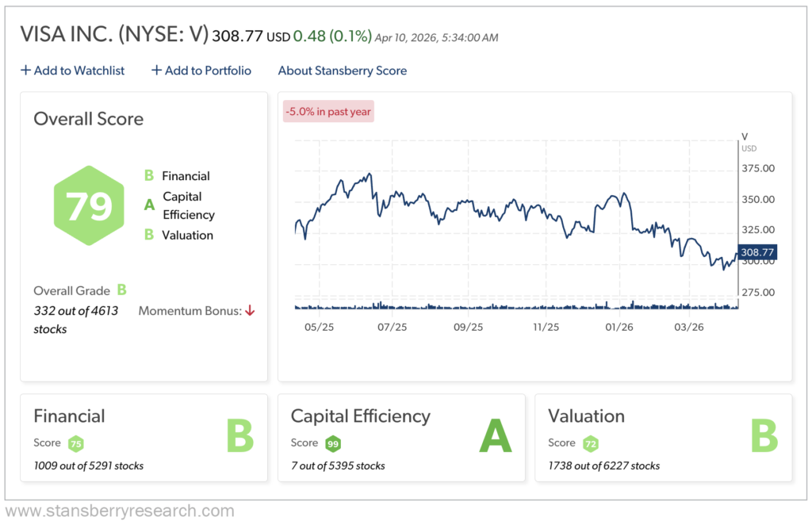Image resolution: width=812 pixels, height=525 pixels.
Task: Click the large A grade for Capital Efficiency
Action: tap(495, 436)
